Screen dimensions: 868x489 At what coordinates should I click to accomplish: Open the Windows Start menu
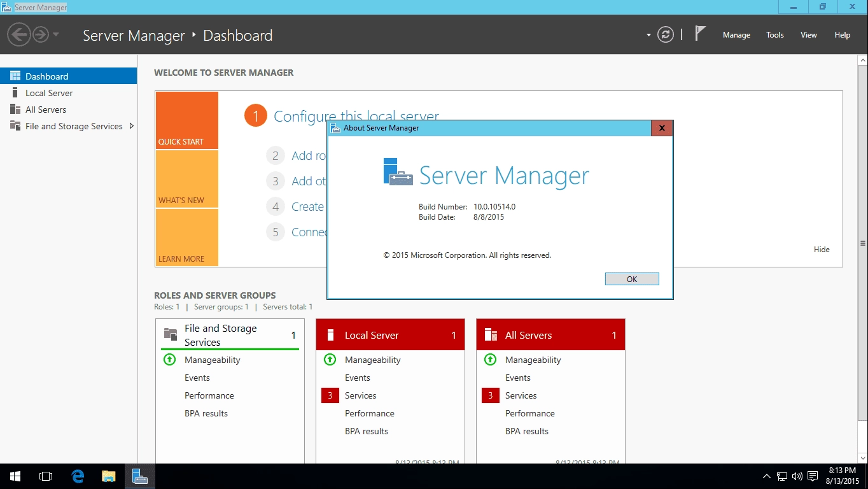click(15, 476)
